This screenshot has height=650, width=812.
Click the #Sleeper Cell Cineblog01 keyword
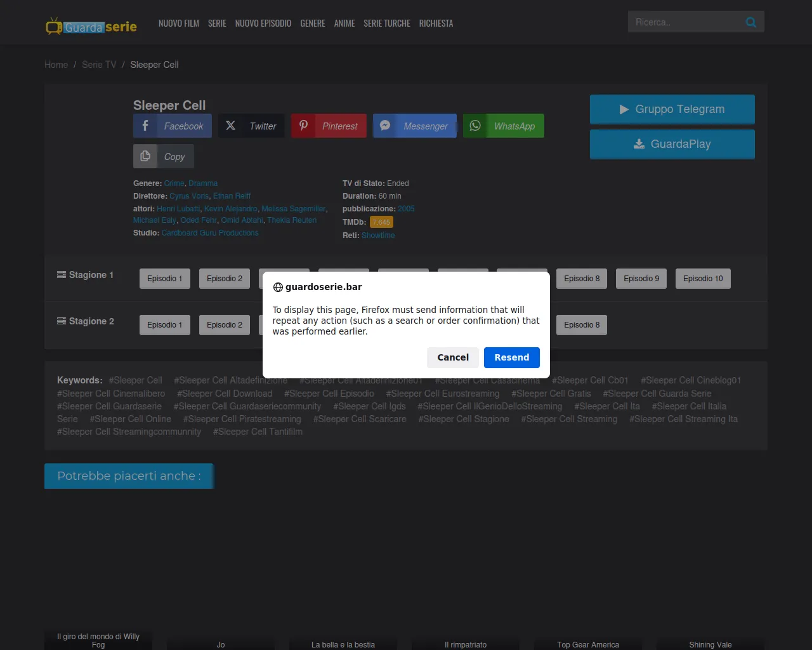tap(691, 380)
